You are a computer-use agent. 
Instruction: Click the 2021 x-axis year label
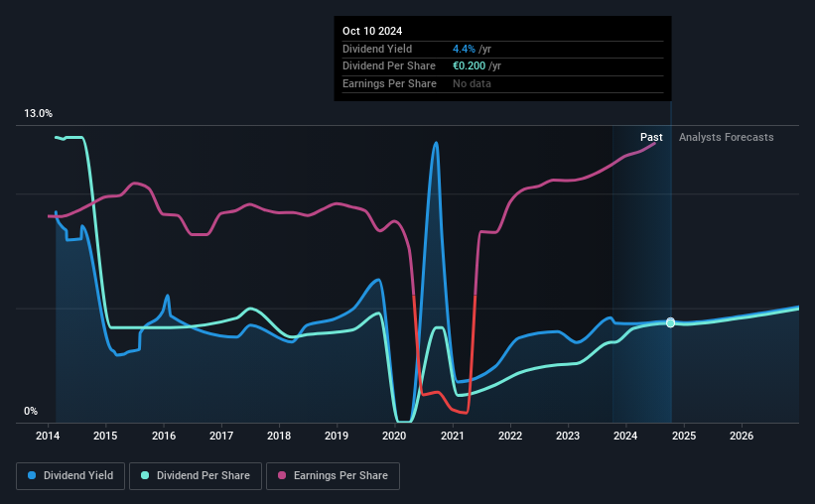coord(453,436)
